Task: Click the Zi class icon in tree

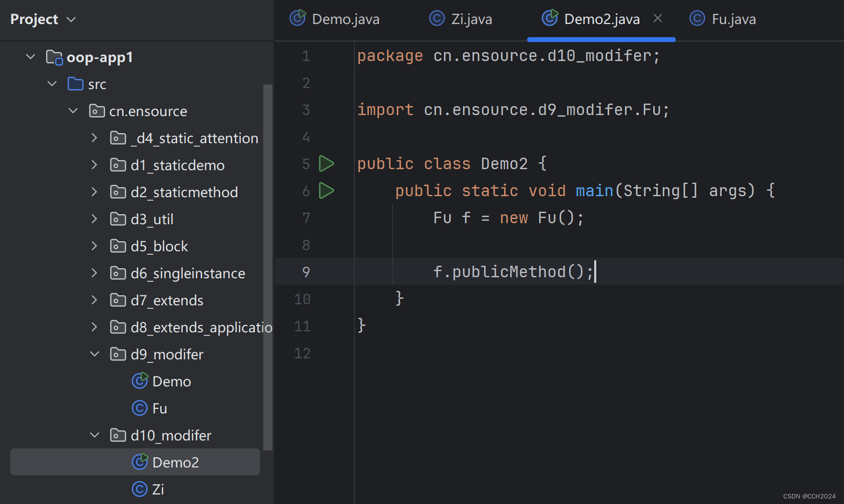Action: pyautogui.click(x=140, y=489)
